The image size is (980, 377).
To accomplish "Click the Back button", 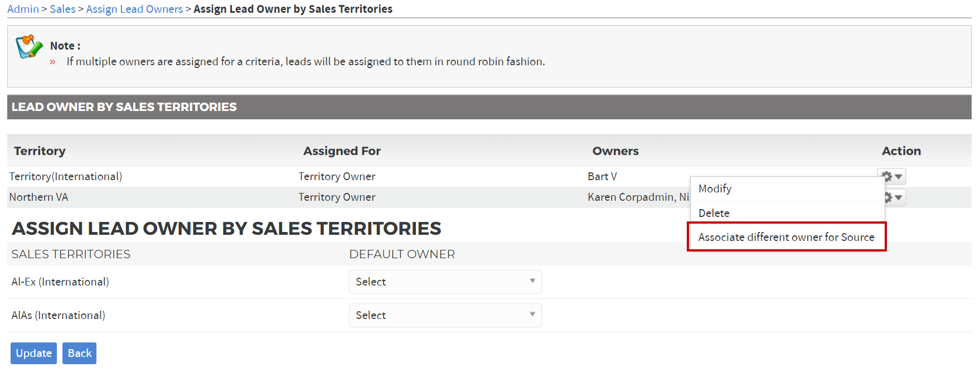I will click(79, 353).
